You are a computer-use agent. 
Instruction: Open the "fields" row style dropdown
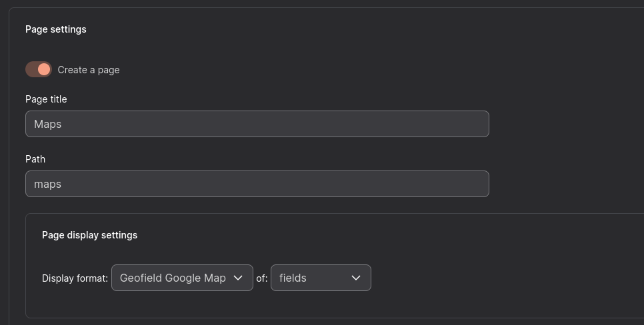point(321,278)
